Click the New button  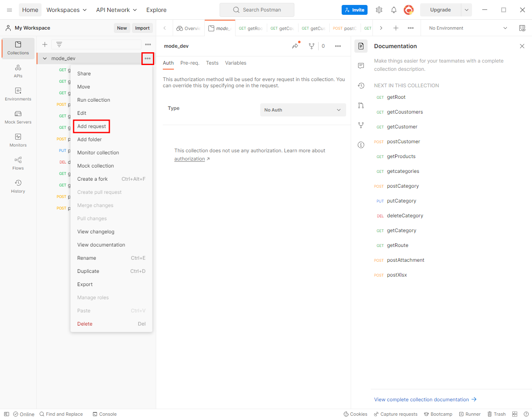point(122,28)
